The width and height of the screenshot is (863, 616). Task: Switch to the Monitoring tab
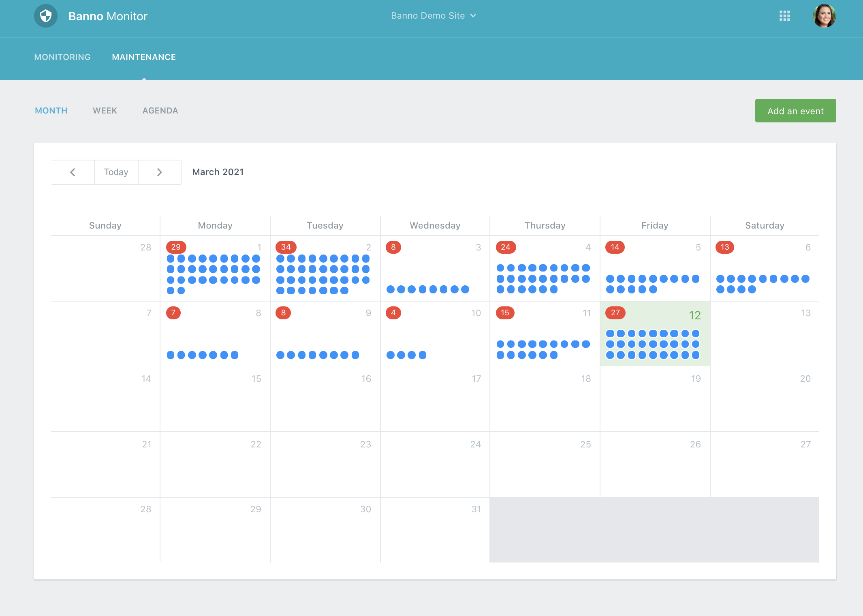[62, 57]
